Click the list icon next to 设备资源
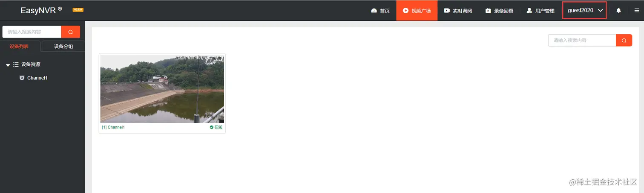Viewport: 644px width, 193px height. tap(16, 64)
